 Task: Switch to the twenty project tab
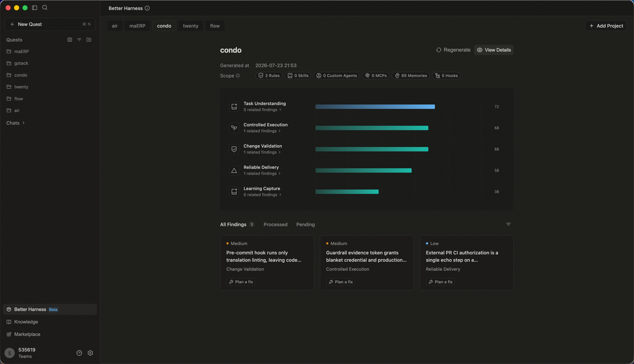point(191,26)
